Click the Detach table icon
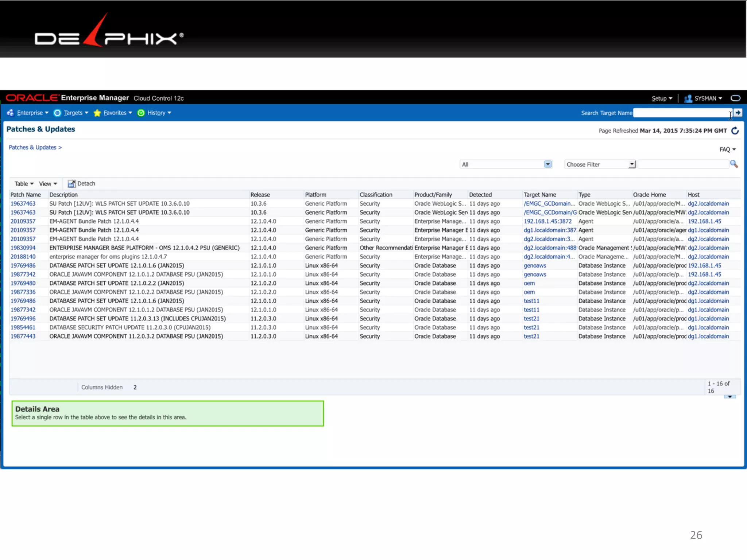The width and height of the screenshot is (747, 560). click(71, 184)
